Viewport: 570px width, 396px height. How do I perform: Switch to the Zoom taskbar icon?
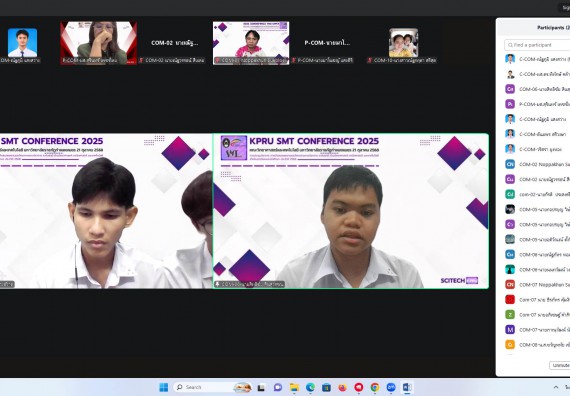tap(391, 388)
